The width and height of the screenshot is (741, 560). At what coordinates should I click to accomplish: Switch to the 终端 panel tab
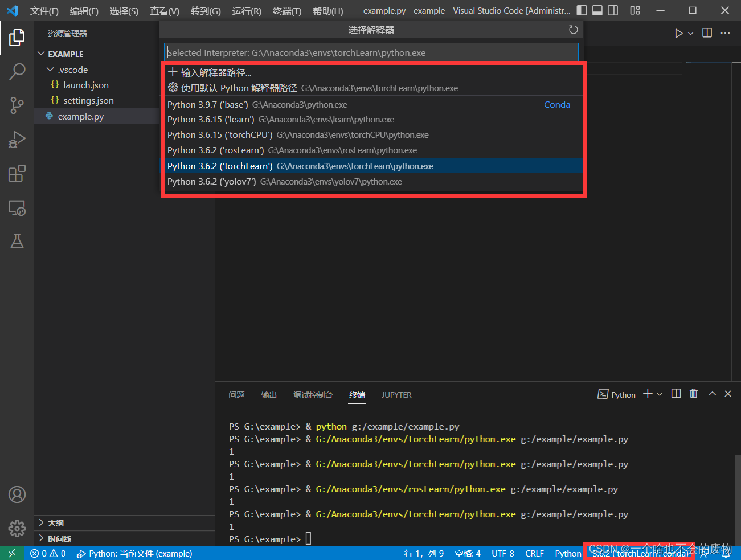click(357, 395)
